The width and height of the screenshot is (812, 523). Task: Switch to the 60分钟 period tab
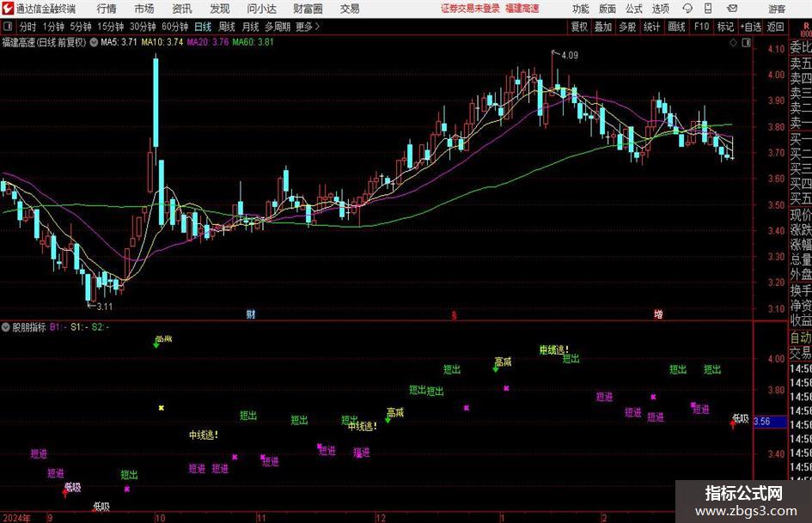(x=175, y=27)
